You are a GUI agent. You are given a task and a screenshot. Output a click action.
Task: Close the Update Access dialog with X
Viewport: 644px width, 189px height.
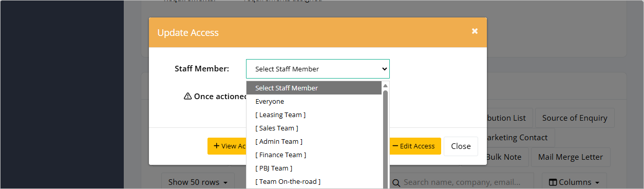475,31
